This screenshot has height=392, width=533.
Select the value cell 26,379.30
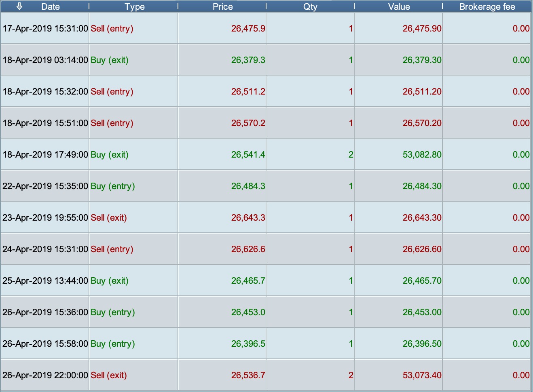click(422, 60)
